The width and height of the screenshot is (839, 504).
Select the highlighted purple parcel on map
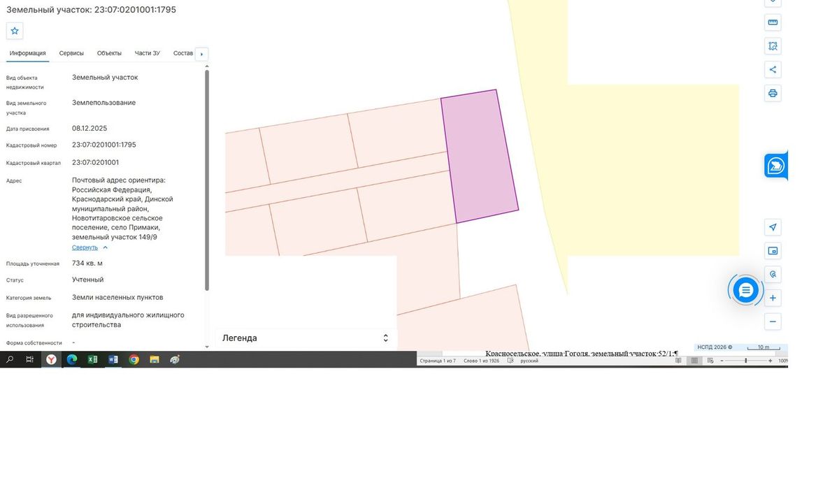pyautogui.click(x=480, y=156)
